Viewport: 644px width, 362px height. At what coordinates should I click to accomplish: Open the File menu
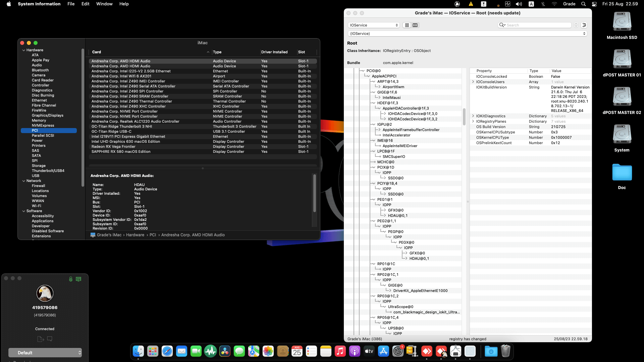click(x=71, y=4)
